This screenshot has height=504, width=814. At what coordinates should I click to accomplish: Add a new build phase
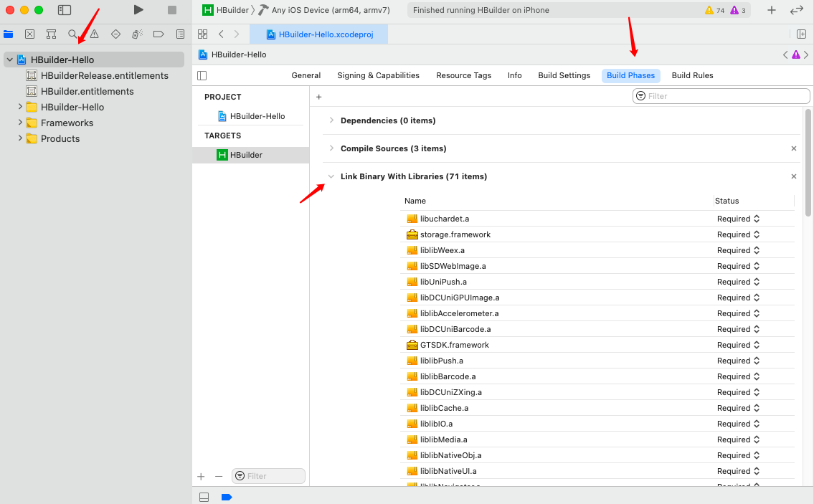[x=318, y=97]
